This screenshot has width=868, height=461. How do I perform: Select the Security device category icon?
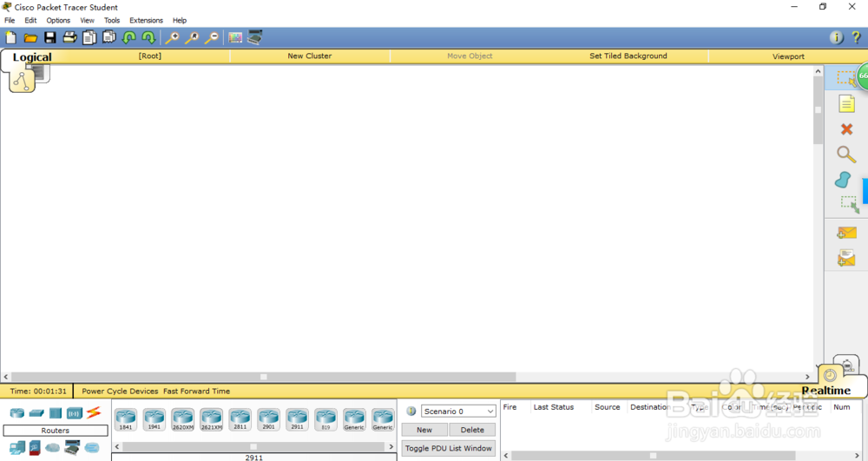coord(35,447)
